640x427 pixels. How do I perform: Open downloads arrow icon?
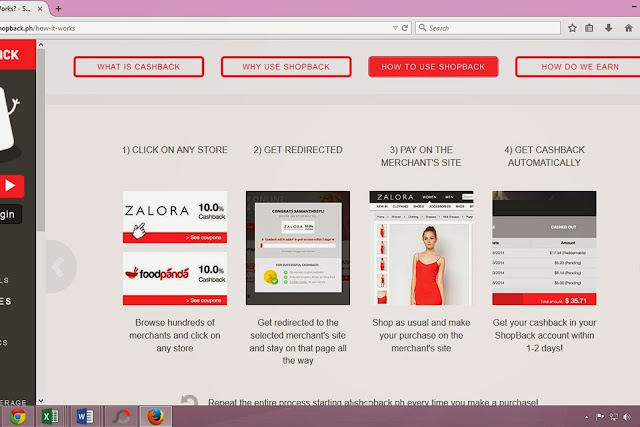pyautogui.click(x=609, y=28)
